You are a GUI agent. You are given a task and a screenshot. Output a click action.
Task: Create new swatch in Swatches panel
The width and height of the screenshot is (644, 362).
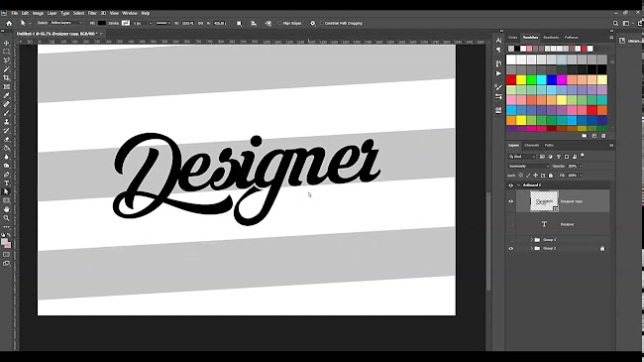(593, 136)
